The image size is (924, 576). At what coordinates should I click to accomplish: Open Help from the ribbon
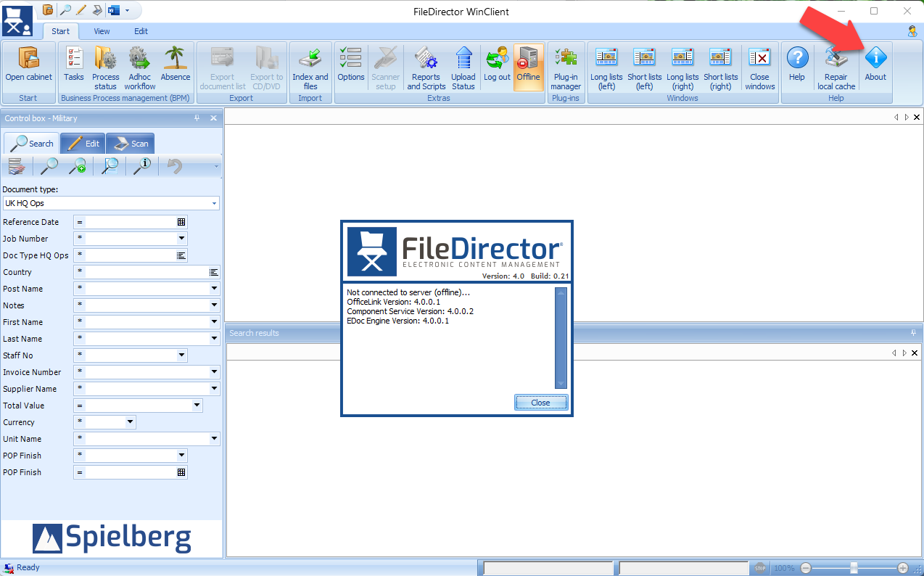[797, 65]
